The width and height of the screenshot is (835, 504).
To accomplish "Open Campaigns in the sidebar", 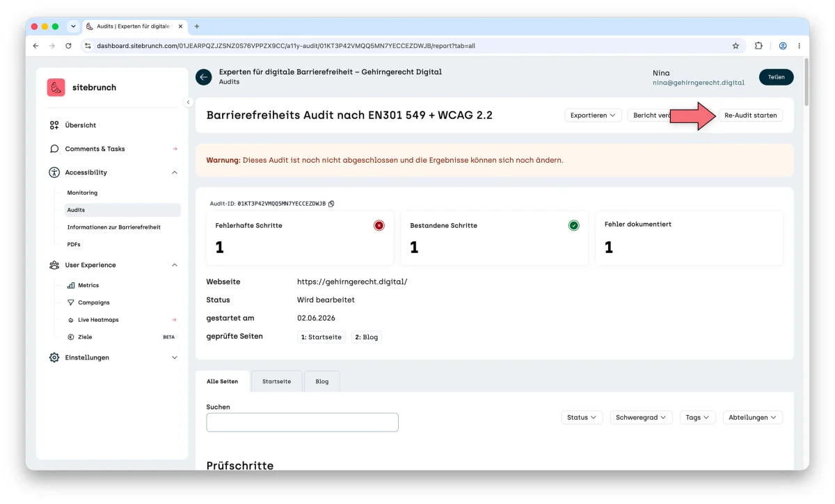I will click(94, 302).
